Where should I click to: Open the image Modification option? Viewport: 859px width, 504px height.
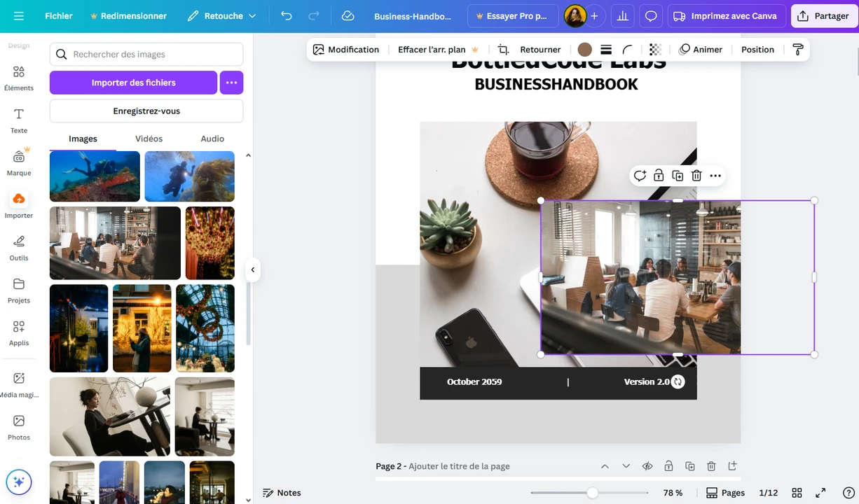tap(346, 50)
